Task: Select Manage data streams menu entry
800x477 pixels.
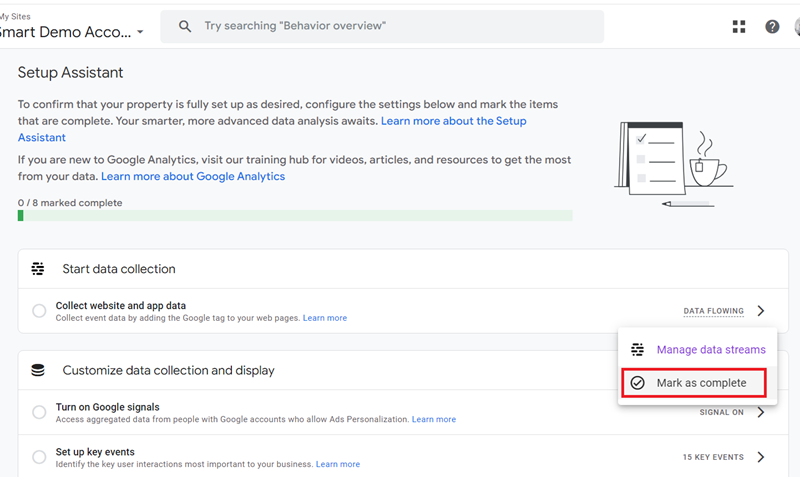Action: 697,349
